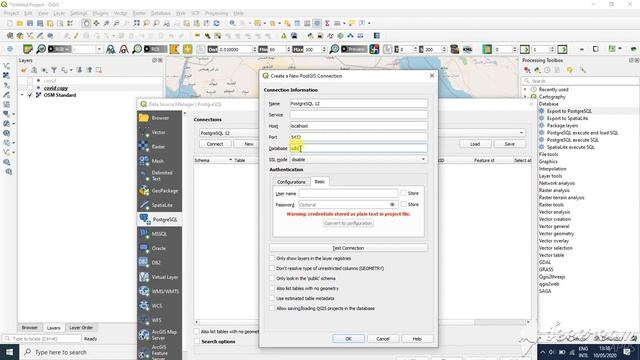This screenshot has height=360, width=640.
Task: Expand the Recently used toolbox group
Action: coord(525,89)
